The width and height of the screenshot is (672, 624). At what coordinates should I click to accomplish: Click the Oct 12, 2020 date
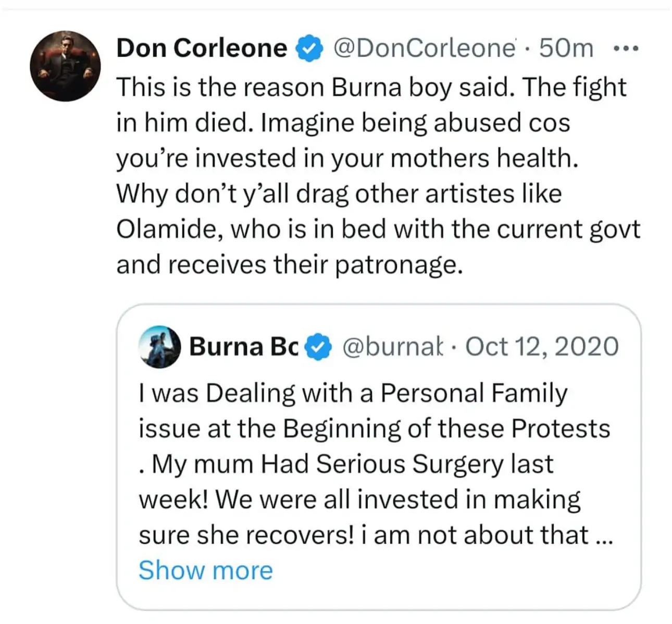542,347
